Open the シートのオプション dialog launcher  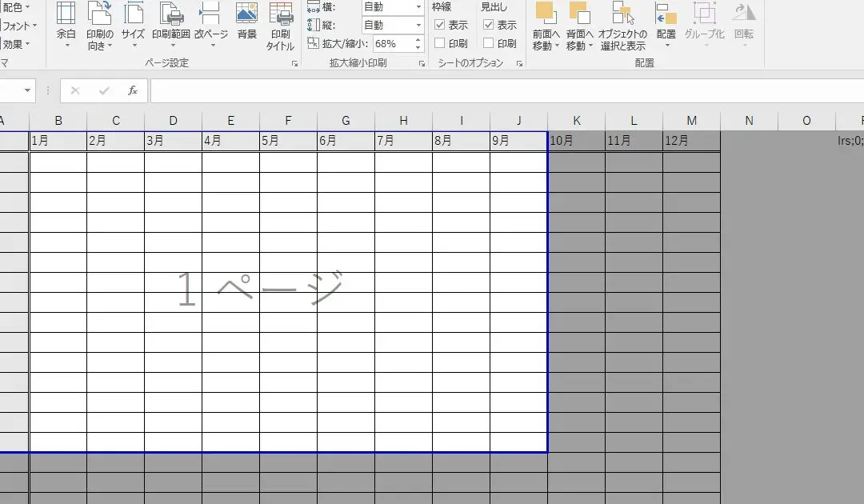(x=520, y=62)
